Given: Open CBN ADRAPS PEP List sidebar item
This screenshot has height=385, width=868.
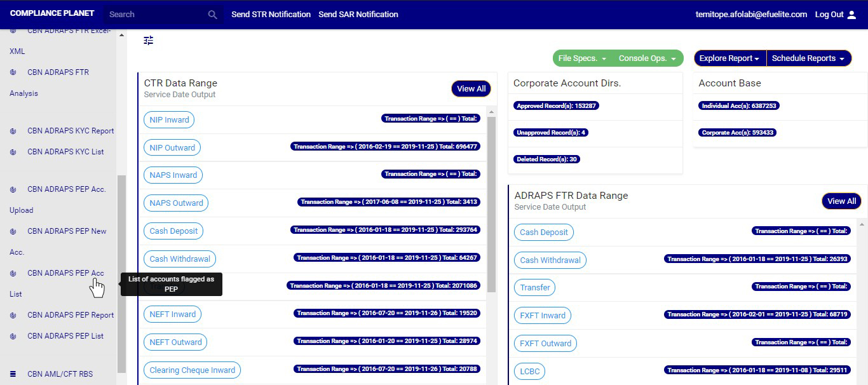Looking at the screenshot, I should [x=65, y=336].
